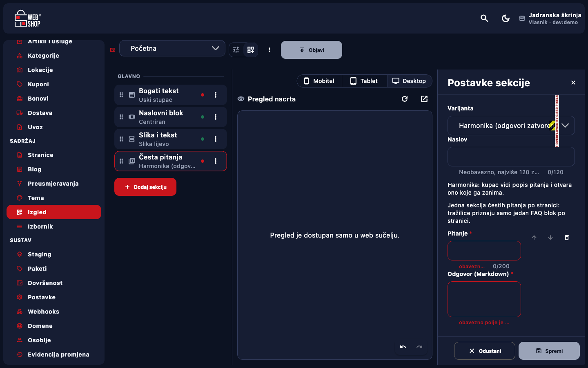Open preview in new window icon
This screenshot has height=368, width=588.
pos(424,99)
